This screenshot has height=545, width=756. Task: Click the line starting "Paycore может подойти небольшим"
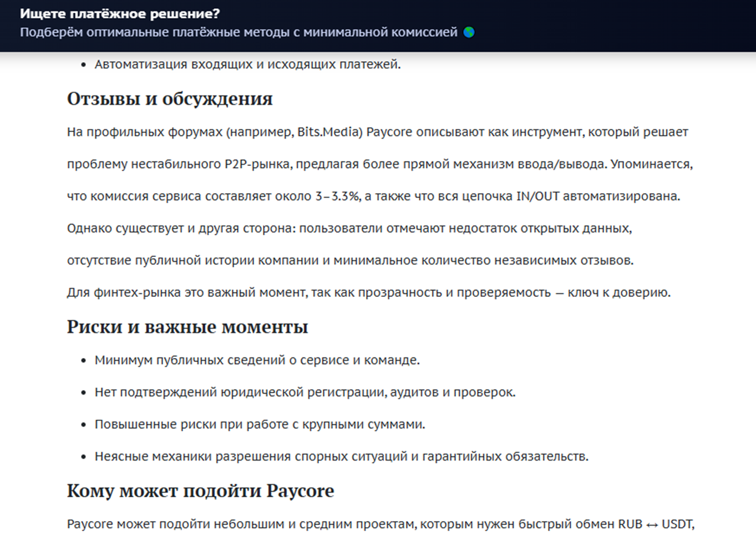[x=380, y=524]
